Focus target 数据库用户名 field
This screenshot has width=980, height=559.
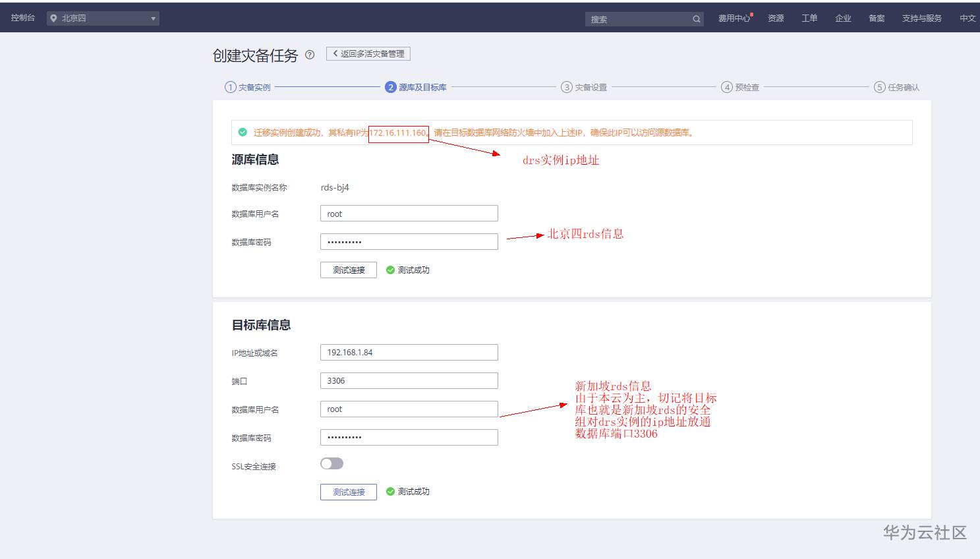point(409,409)
